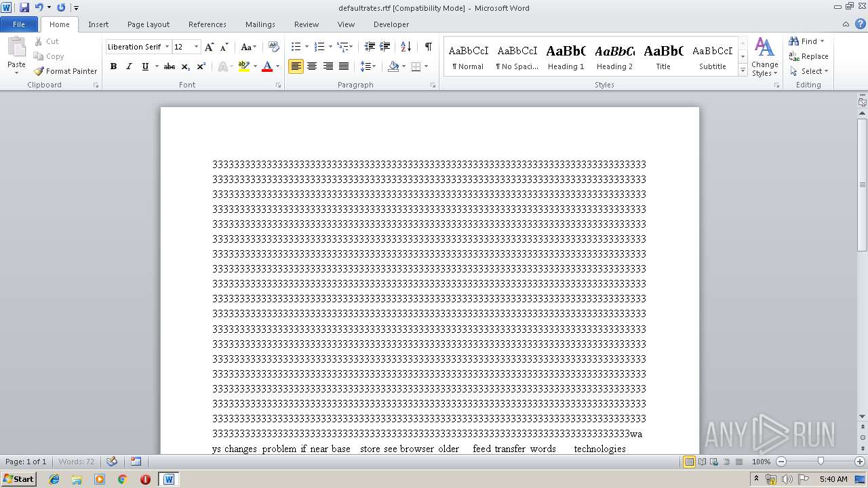This screenshot has height=488, width=868.
Task: Expand the bullets list dropdown arrow
Action: point(307,47)
